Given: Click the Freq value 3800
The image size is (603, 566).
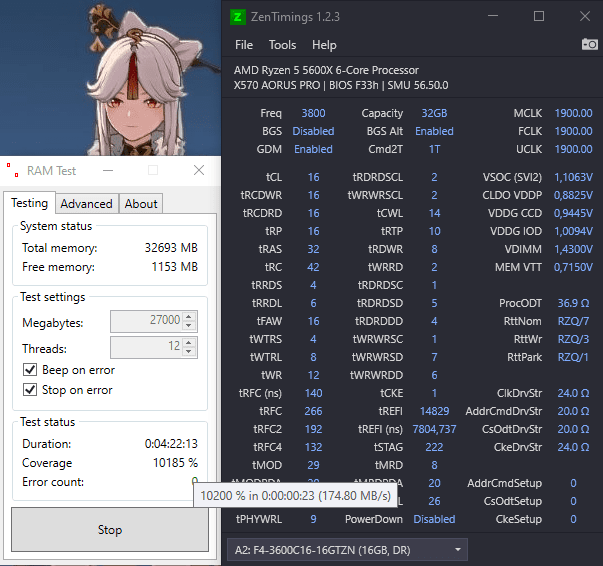Looking at the screenshot, I should 313,113.
